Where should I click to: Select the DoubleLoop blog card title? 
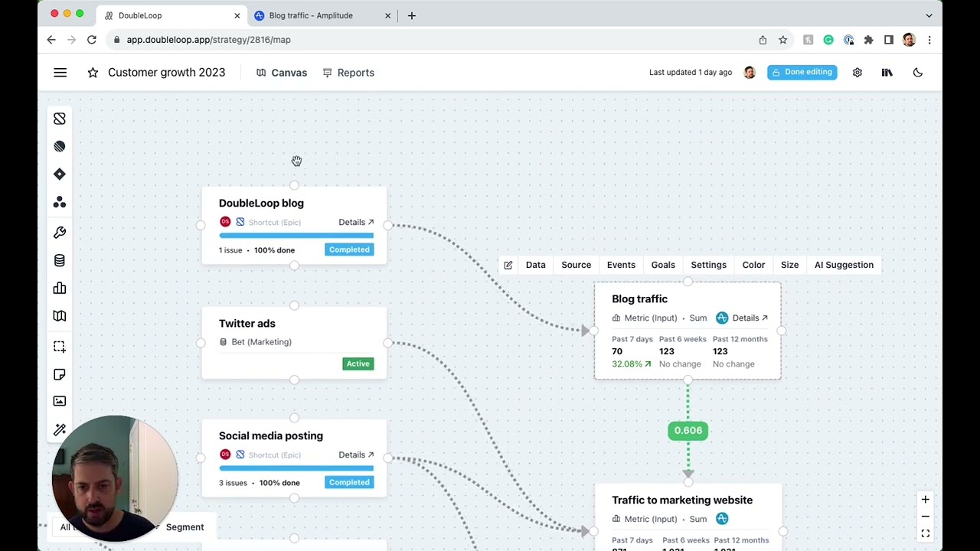click(x=261, y=203)
